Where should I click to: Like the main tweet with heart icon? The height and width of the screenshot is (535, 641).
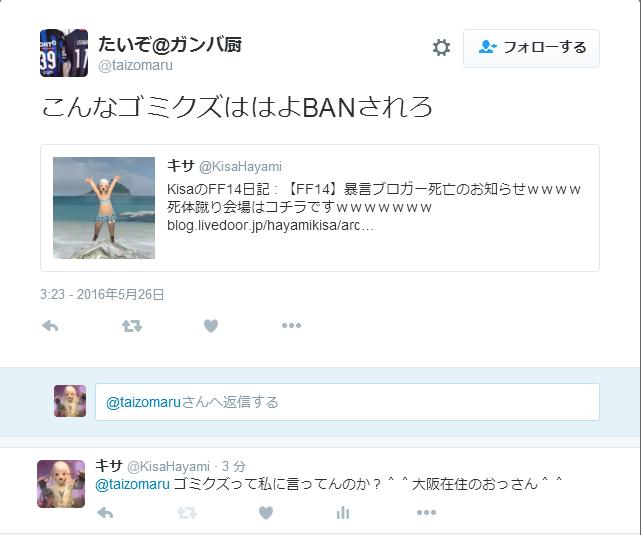pyautogui.click(x=211, y=326)
